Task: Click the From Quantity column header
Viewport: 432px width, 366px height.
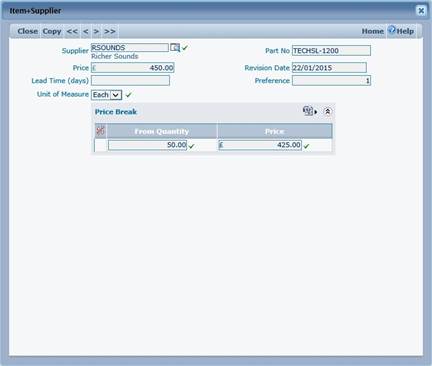Action: (162, 131)
